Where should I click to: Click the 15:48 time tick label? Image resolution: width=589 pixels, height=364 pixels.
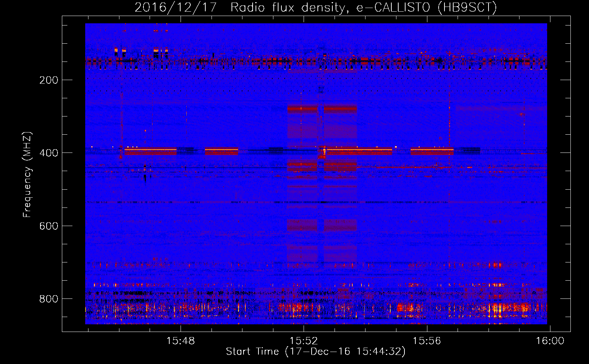181,341
